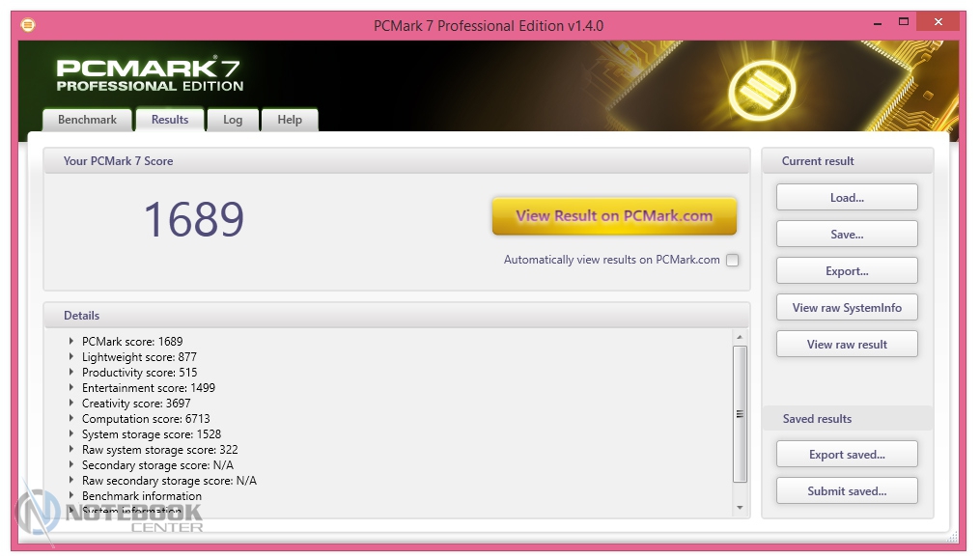The height and width of the screenshot is (558, 980).
Task: Expand the Raw system storage score row
Action: coord(71,449)
